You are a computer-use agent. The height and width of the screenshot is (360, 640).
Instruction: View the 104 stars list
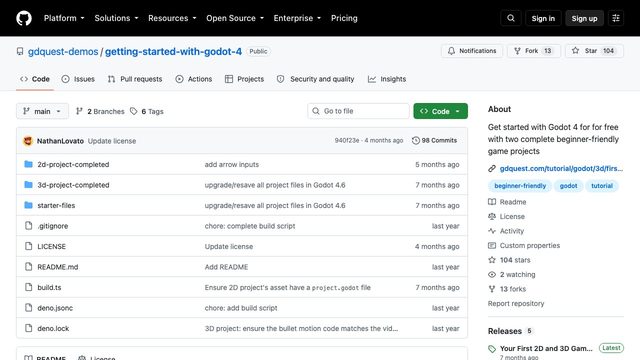pyautogui.click(x=509, y=260)
